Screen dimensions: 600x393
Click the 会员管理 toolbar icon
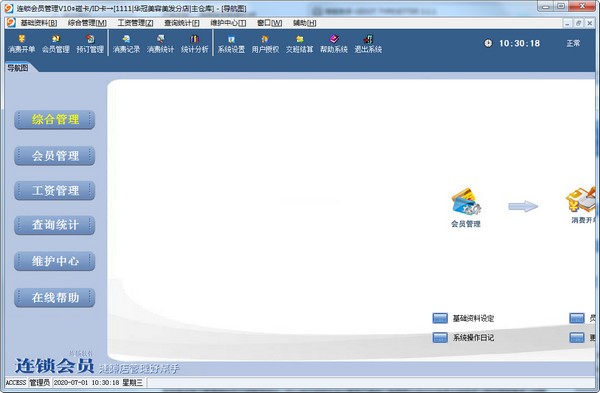click(x=56, y=44)
